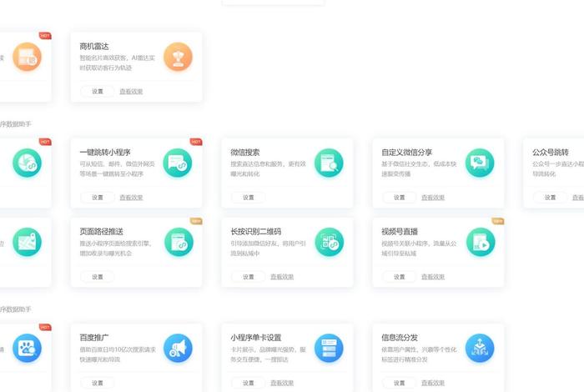Click the 商机雷达 trophy icon
The image size is (584, 392).
click(178, 57)
